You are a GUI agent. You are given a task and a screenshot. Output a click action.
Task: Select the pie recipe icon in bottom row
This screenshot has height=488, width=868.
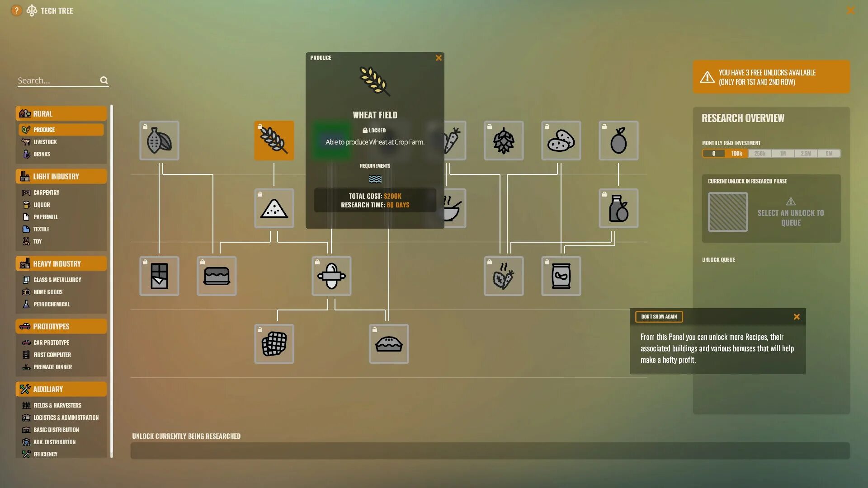389,343
